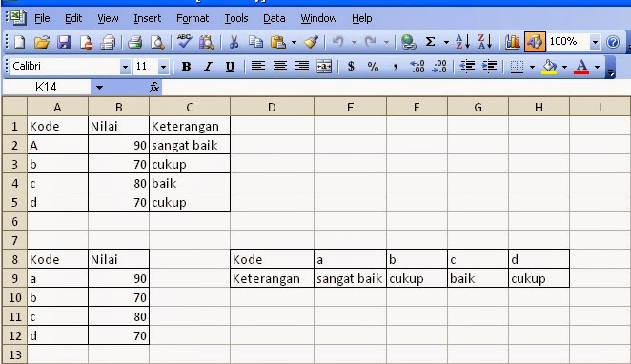
Task: Paste with the clipboard icon
Action: (278, 42)
